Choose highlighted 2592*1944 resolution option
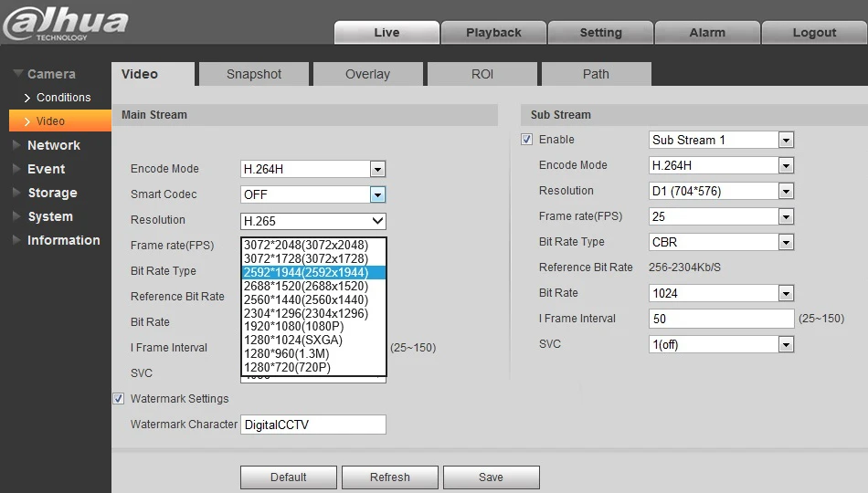Viewport: 868px width, 493px height. coord(313,272)
